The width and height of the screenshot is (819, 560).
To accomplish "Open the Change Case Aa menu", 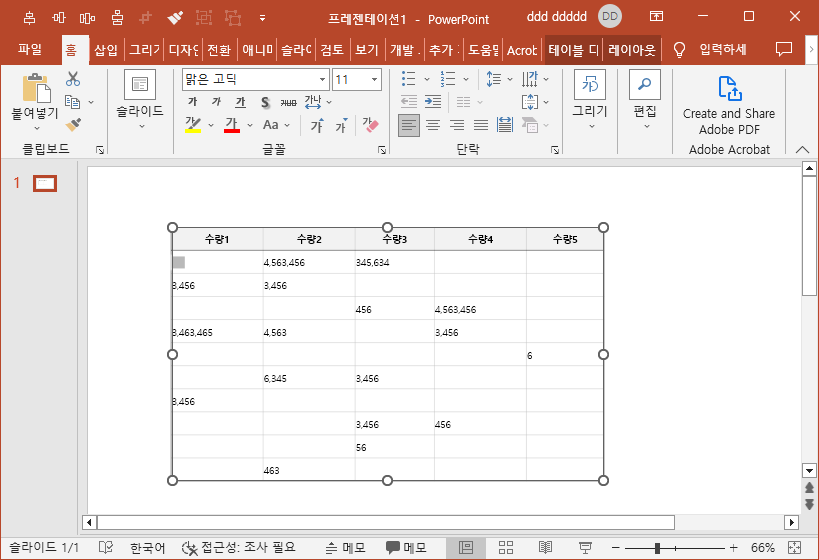I will (x=276, y=125).
